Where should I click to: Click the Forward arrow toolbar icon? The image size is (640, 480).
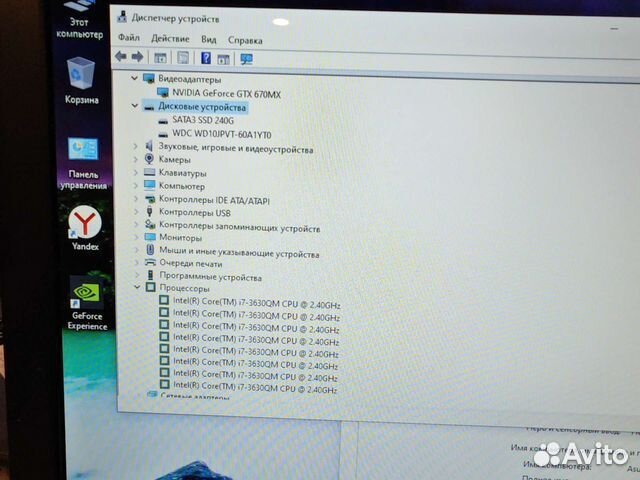click(138, 57)
